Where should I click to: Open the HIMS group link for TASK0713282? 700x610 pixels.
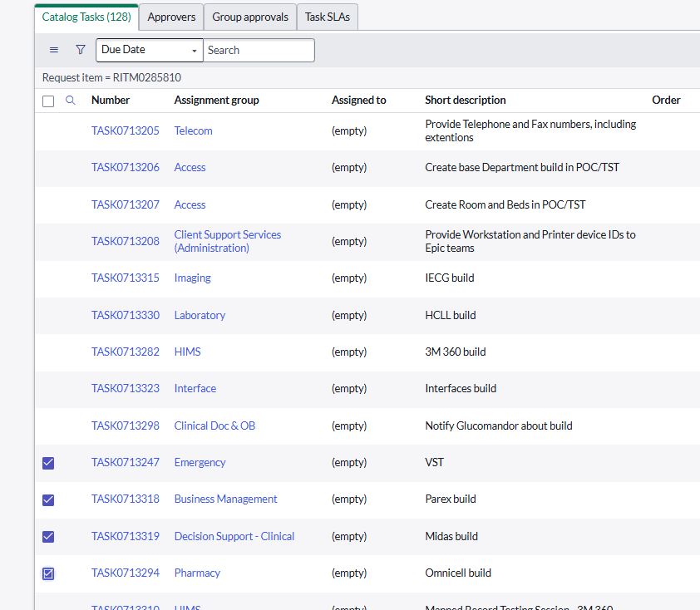pyautogui.click(x=188, y=352)
